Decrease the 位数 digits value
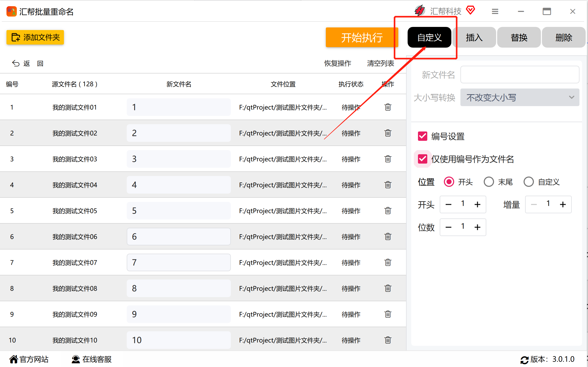Viewport: 588px width, 367px height. coord(449,227)
